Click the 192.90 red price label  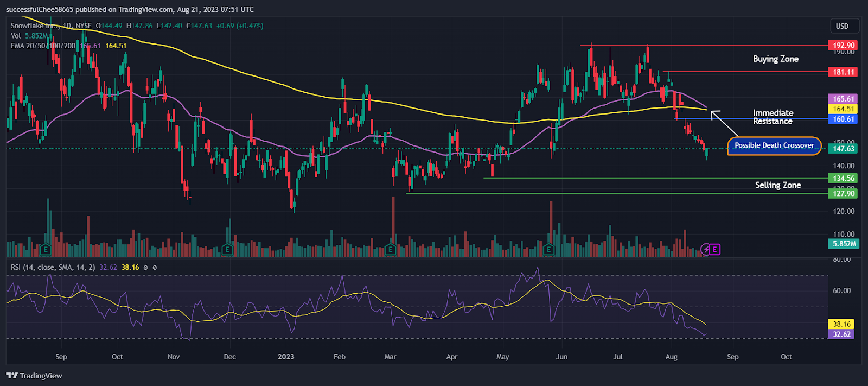coord(844,46)
